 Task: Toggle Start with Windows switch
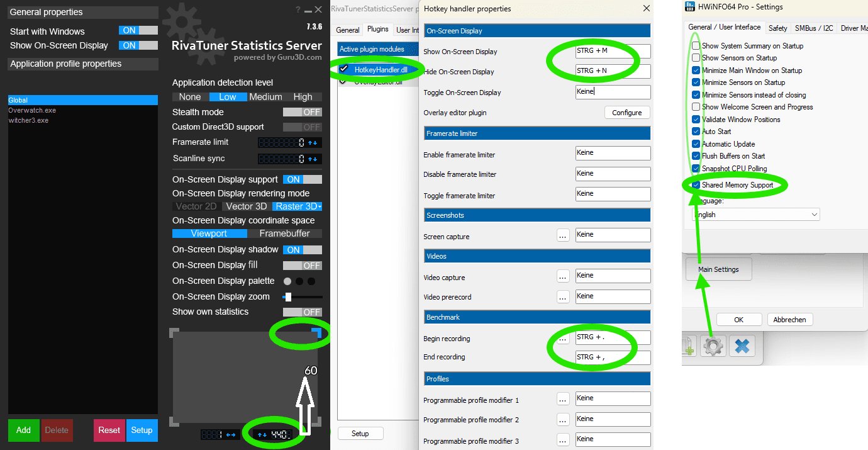click(138, 30)
